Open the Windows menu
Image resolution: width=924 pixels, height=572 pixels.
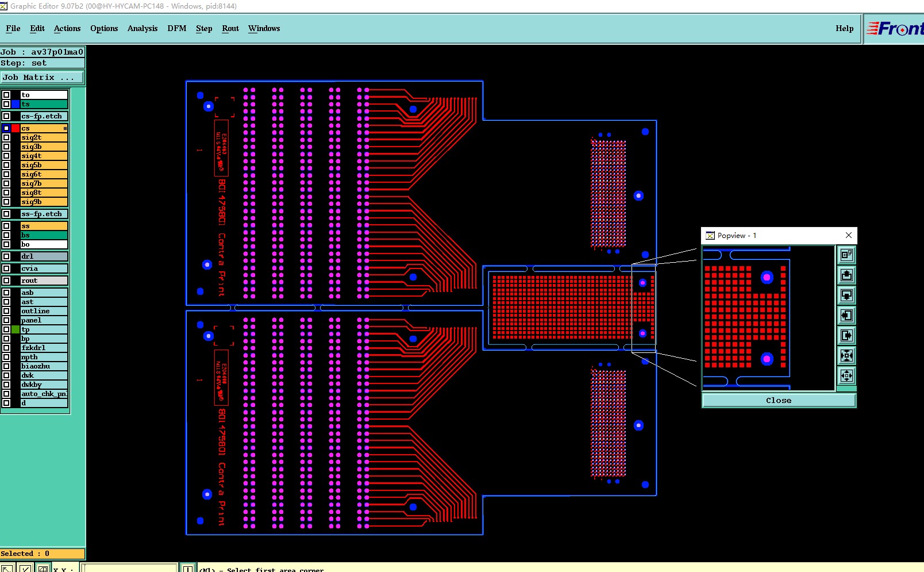pyautogui.click(x=264, y=28)
